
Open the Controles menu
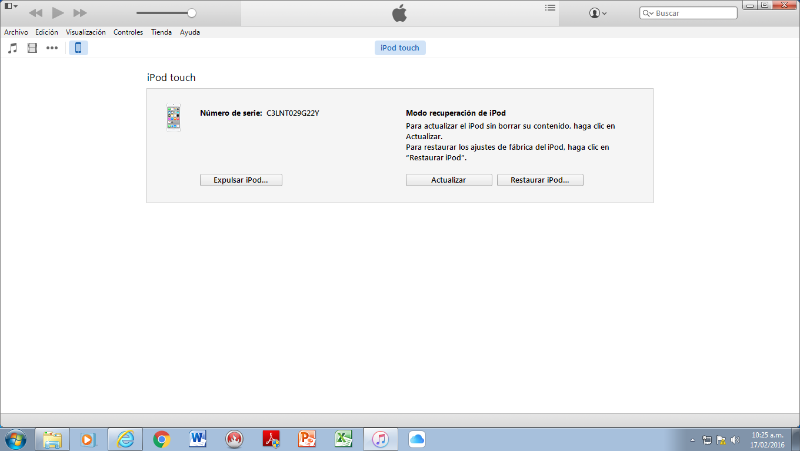pyautogui.click(x=128, y=32)
